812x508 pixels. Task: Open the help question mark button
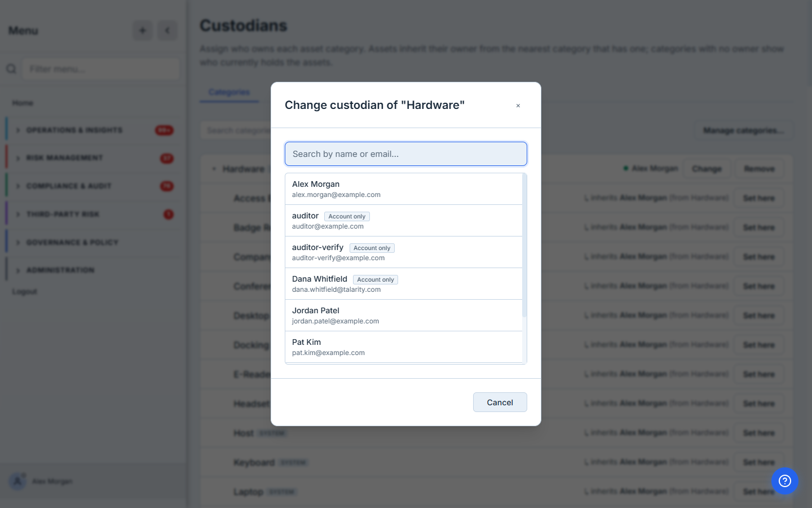pos(785,481)
